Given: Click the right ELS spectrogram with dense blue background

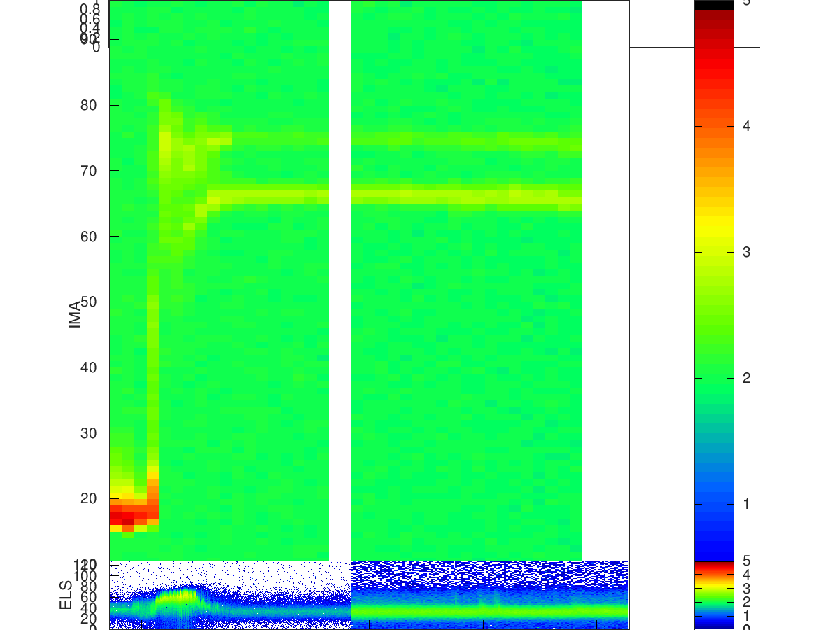Looking at the screenshot, I should [x=489, y=595].
